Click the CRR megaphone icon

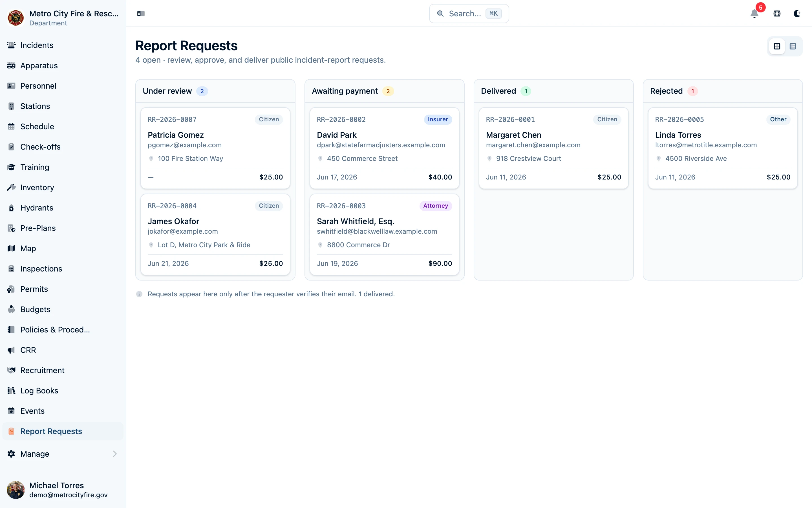click(11, 350)
